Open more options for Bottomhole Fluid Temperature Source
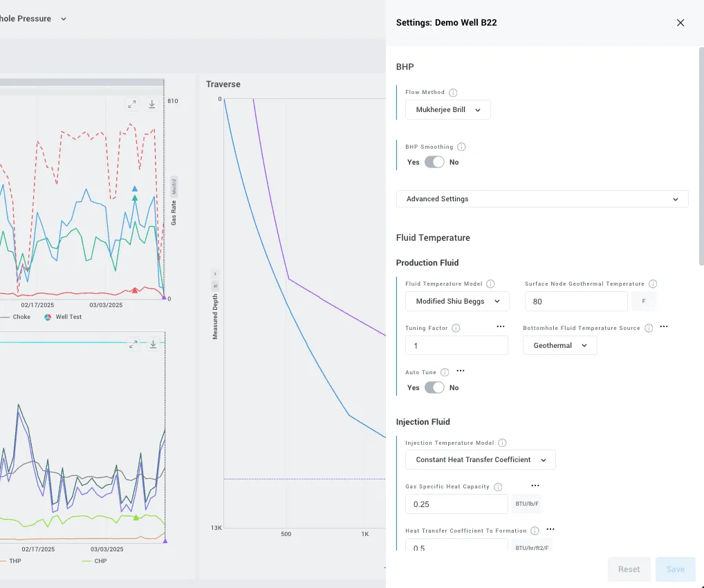 [664, 327]
